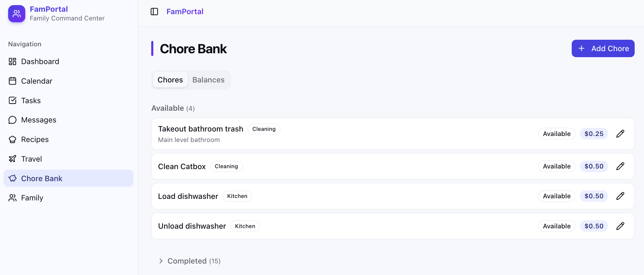Select the Chores tab
The image size is (644, 275).
tap(170, 80)
